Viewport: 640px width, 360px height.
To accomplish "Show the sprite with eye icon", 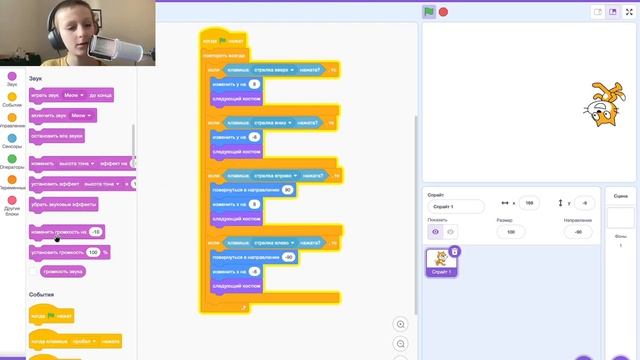I will 435,232.
